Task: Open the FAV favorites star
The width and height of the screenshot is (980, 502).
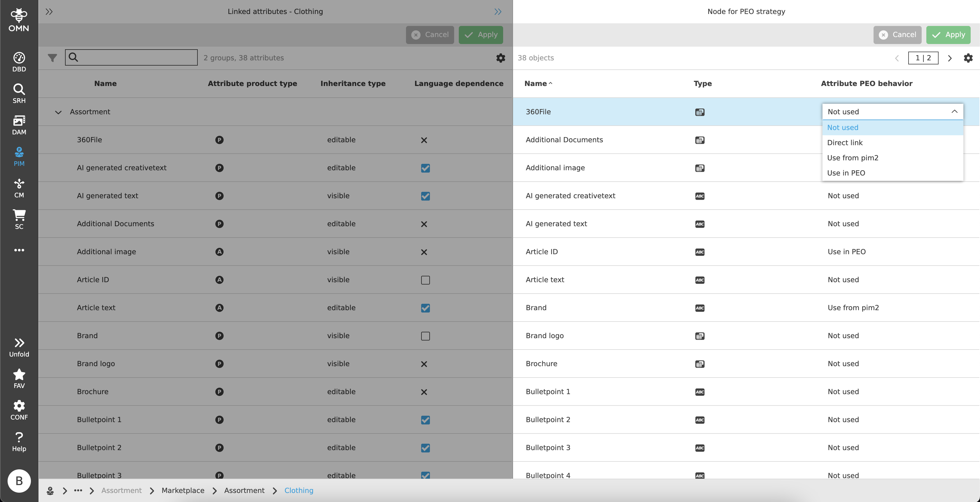Action: (19, 378)
